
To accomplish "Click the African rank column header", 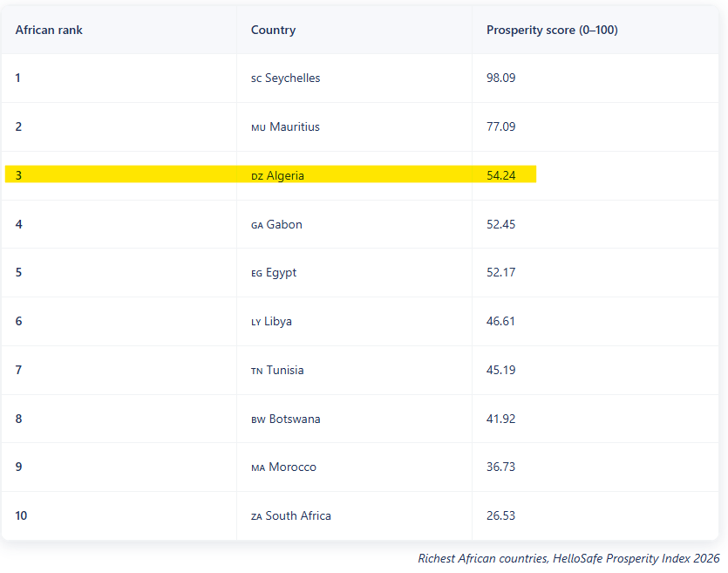I will (49, 31).
